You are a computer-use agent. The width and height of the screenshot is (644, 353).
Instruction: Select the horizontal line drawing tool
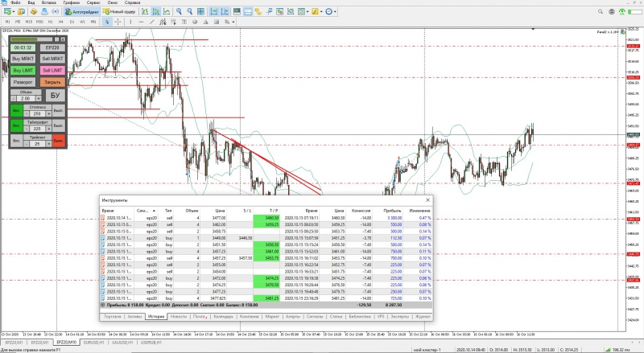pyautogui.click(x=142, y=22)
